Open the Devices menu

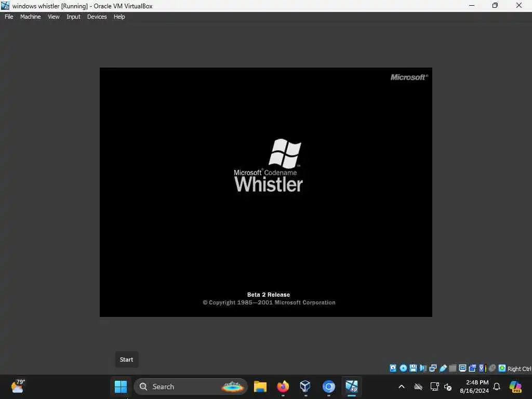click(97, 17)
